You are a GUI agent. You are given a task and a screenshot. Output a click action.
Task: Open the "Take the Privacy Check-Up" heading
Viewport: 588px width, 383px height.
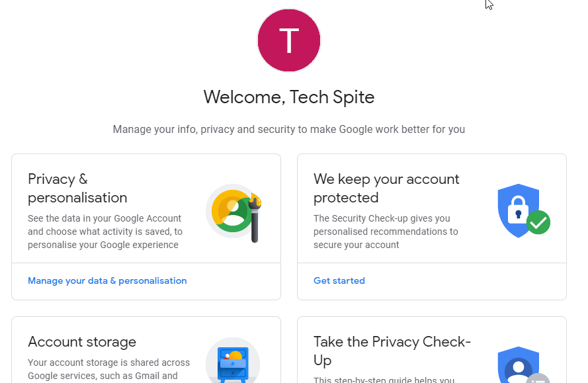click(392, 351)
